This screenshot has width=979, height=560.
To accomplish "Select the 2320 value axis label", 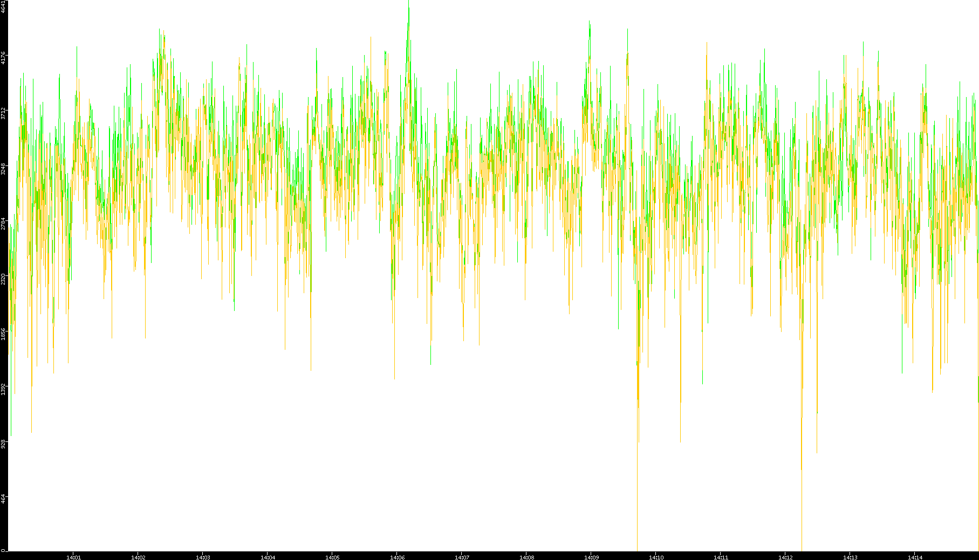I will 3,279.
